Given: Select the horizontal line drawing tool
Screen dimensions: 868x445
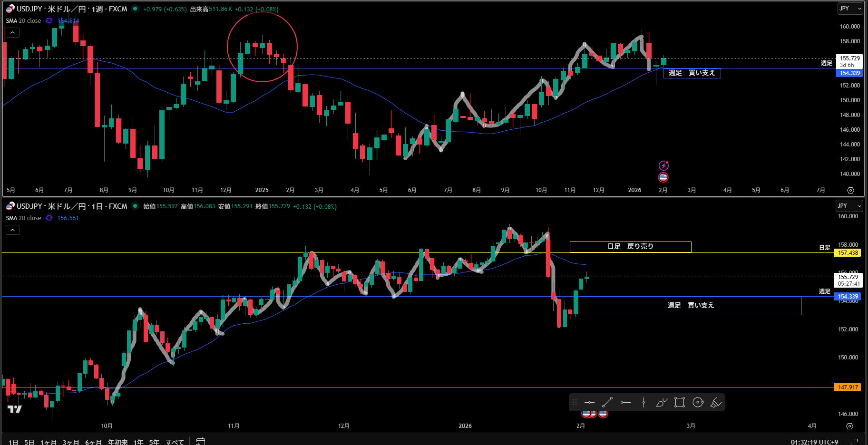Looking at the screenshot, I should (589, 403).
